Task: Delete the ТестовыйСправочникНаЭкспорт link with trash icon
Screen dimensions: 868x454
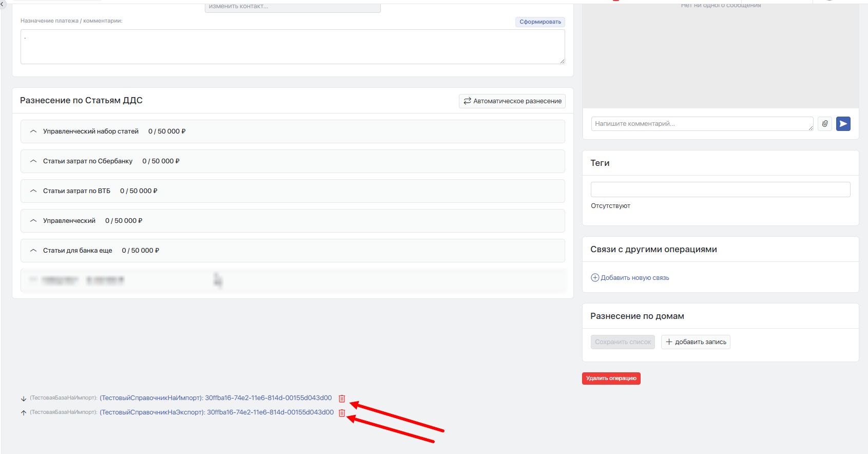Action: pos(342,413)
